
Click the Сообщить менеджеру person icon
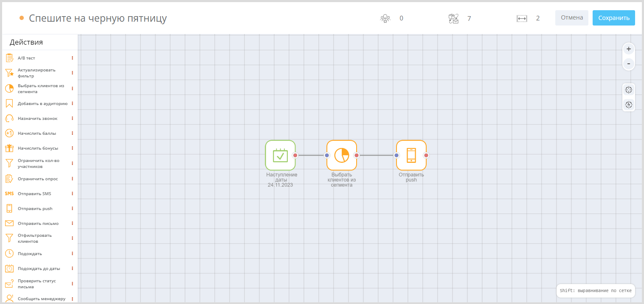[9, 298]
